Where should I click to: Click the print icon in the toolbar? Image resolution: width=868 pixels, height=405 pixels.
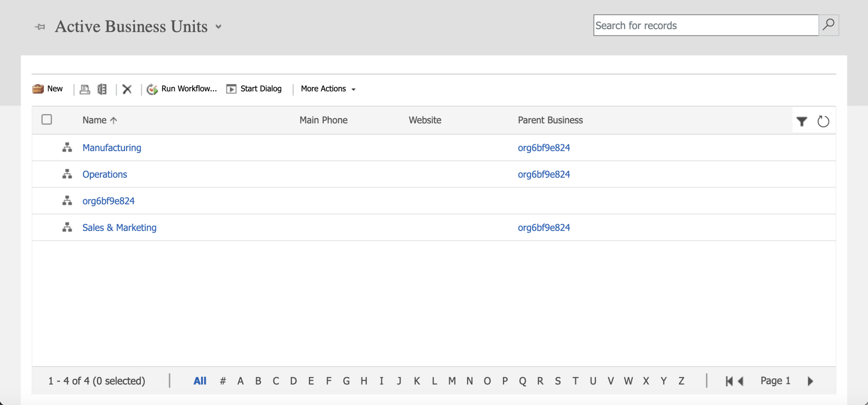(x=85, y=89)
